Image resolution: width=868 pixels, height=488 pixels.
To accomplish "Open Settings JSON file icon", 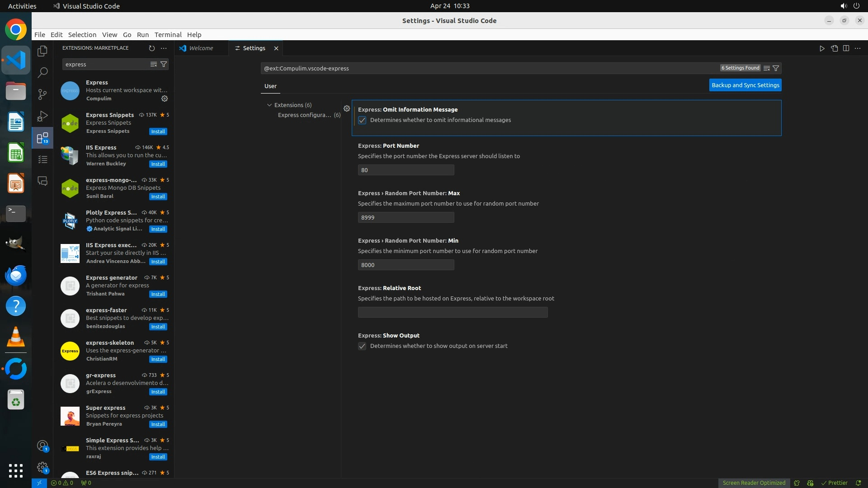I will click(834, 48).
